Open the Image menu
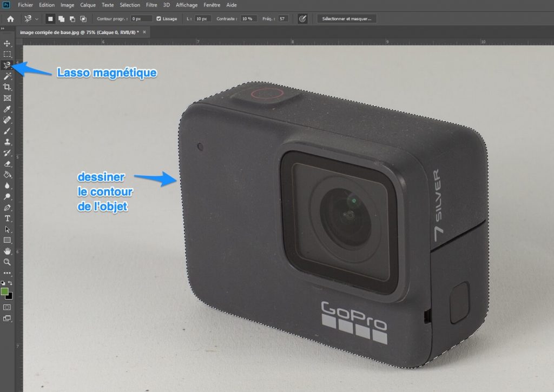Viewport: 554px width, 392px height. [67, 5]
